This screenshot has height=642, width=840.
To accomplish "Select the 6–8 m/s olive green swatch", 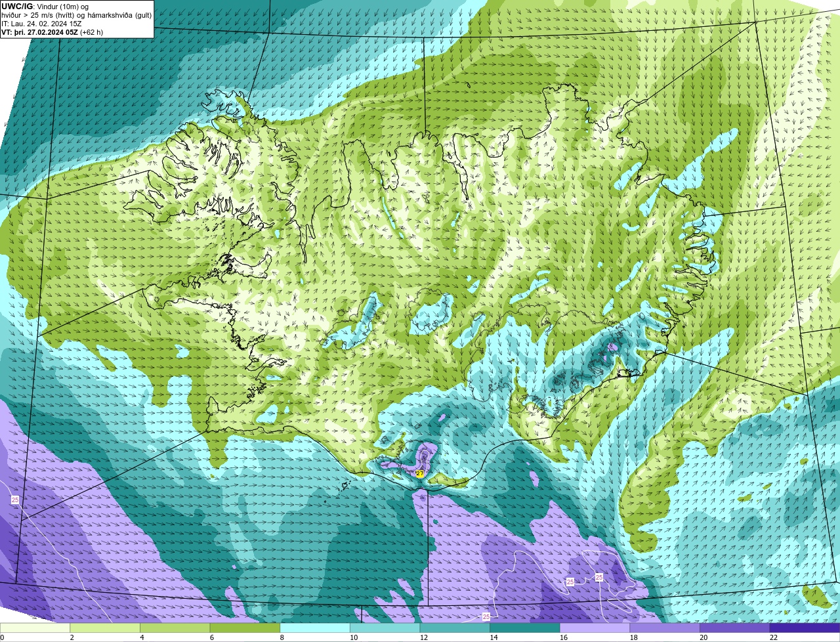I will coord(245,628).
